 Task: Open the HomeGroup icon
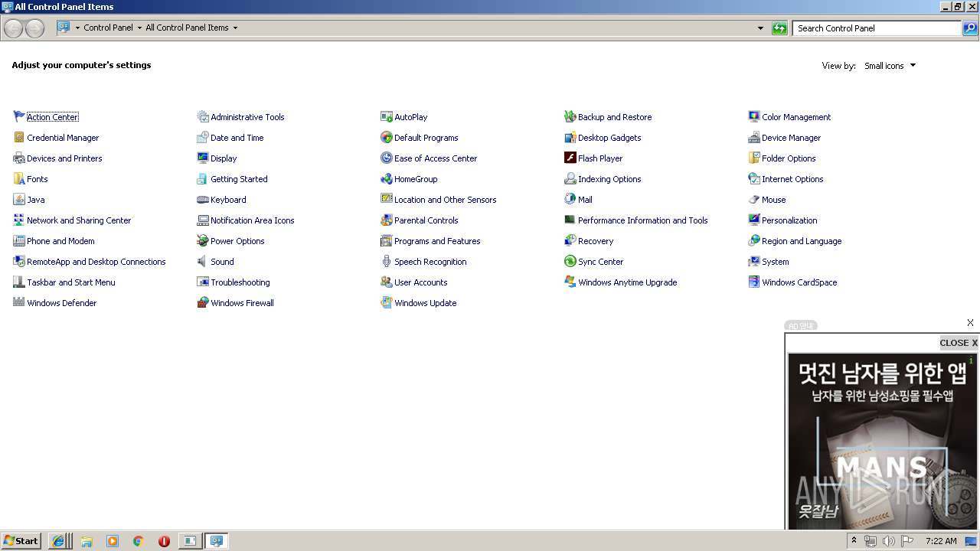pos(387,178)
